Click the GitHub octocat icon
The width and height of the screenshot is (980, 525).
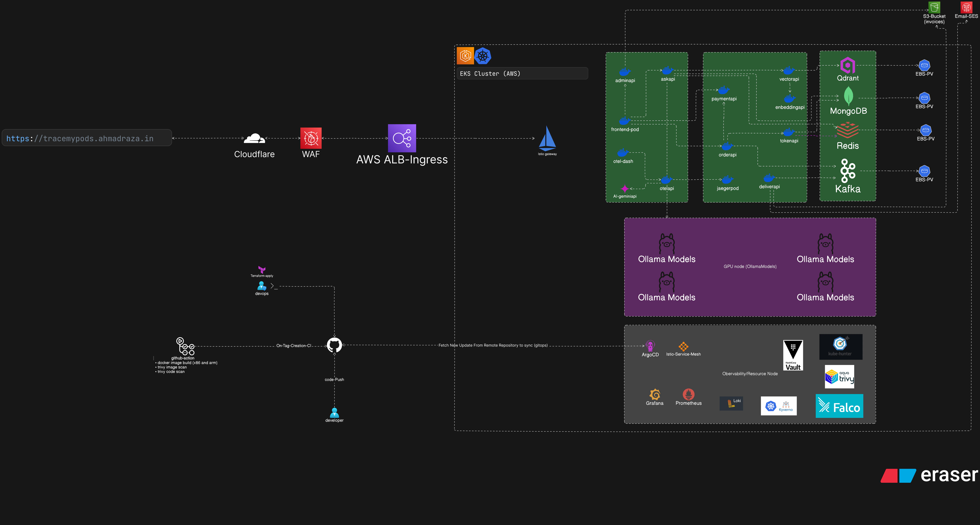click(x=334, y=345)
